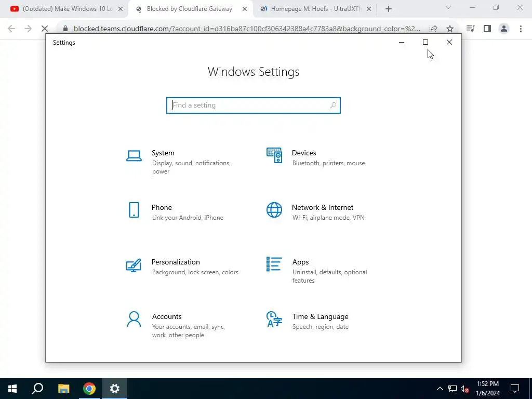Open the Network & Internet globe icon

pyautogui.click(x=274, y=210)
